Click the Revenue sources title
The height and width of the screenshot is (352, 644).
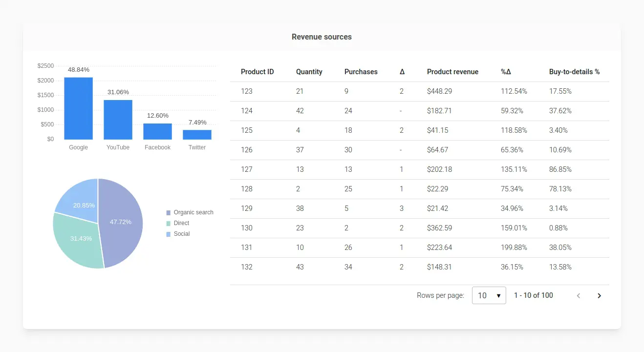(322, 37)
